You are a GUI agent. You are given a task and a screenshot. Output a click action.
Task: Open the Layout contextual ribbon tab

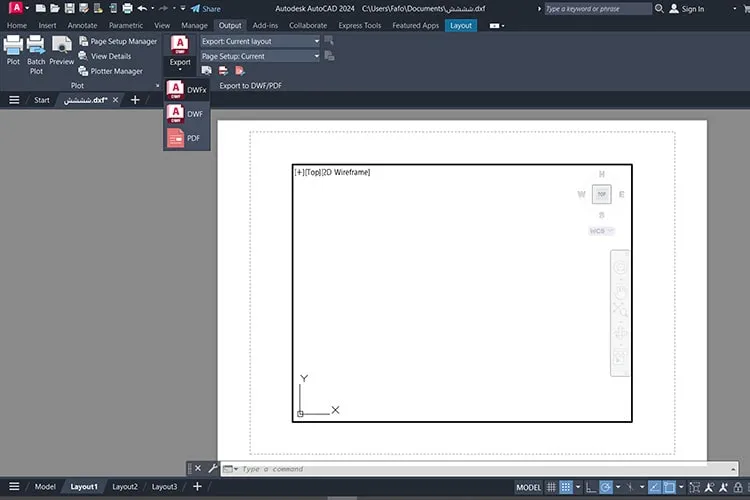461,25
